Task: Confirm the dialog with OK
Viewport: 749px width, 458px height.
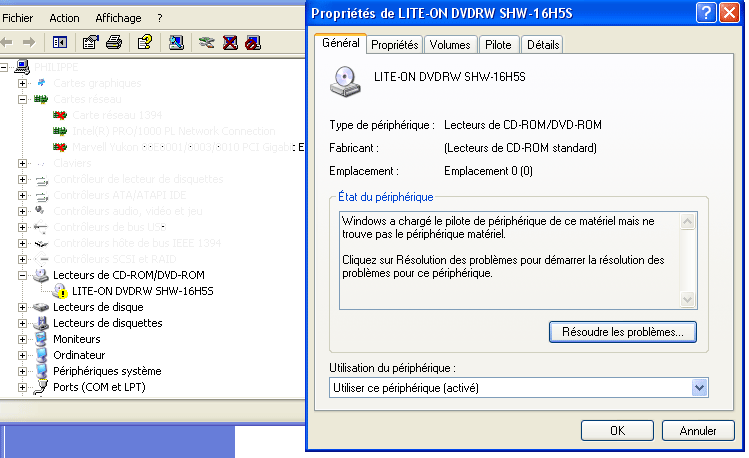Action: (617, 431)
